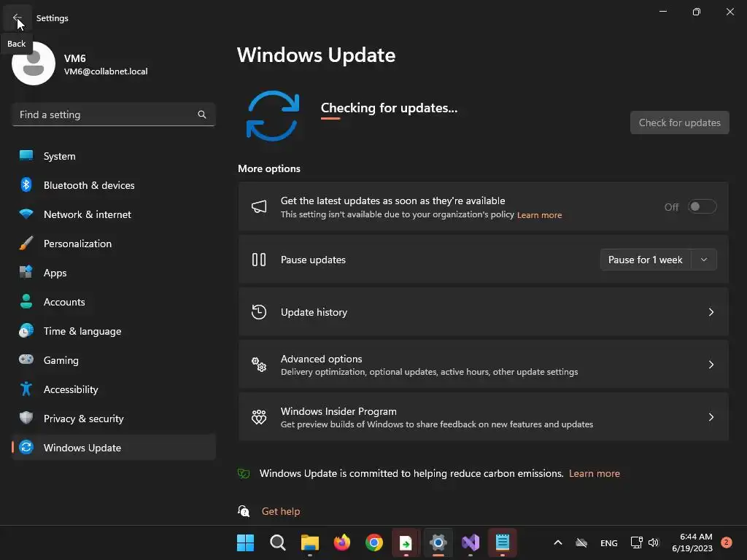Image resolution: width=747 pixels, height=560 pixels.
Task: Open Learn more about organization policy
Action: pos(539,215)
